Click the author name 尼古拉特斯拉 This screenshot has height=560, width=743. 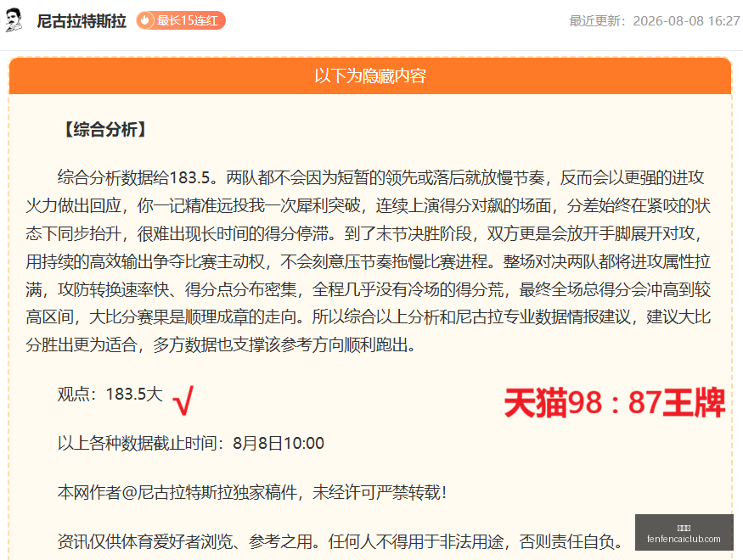click(x=82, y=21)
